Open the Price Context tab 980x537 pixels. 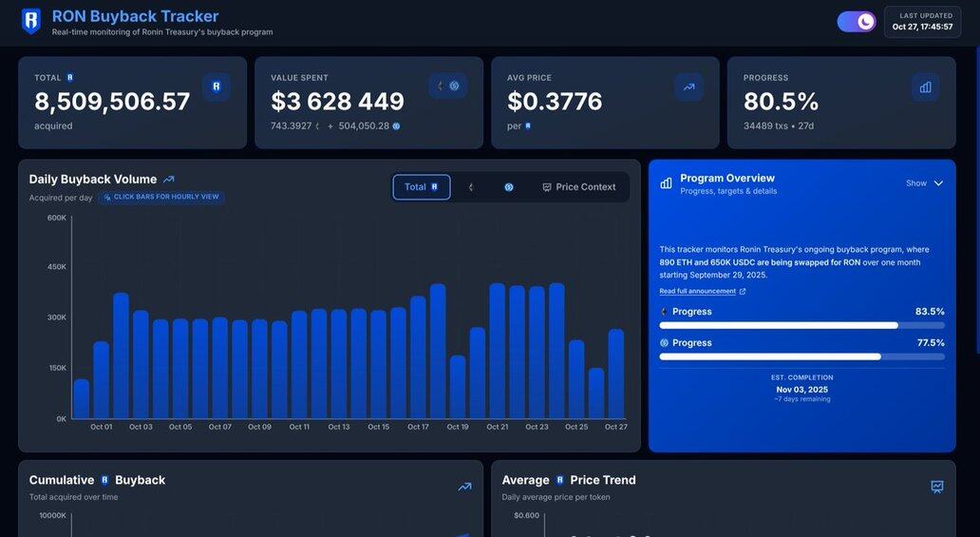[x=578, y=187]
